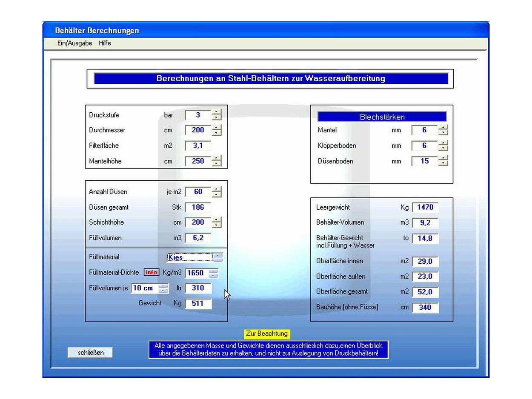The height and width of the screenshot is (399, 532).
Task: Click the yellow Zur Beachtung label
Action: [267, 334]
